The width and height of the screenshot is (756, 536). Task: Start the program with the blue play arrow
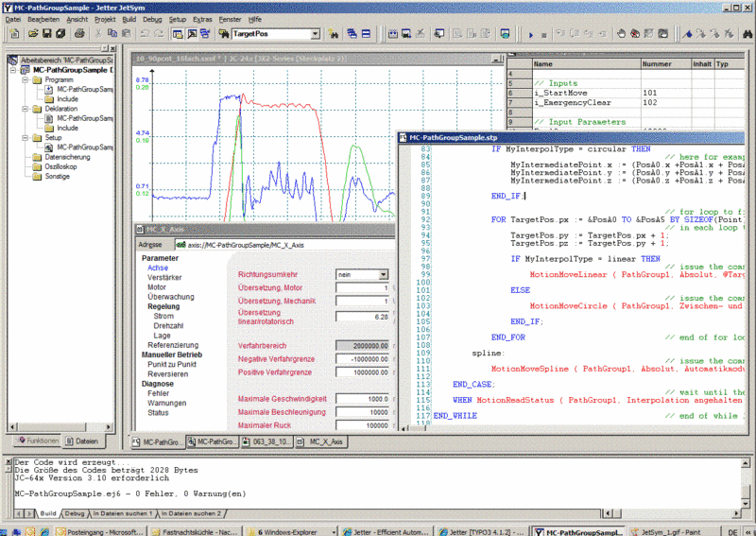coord(531,34)
